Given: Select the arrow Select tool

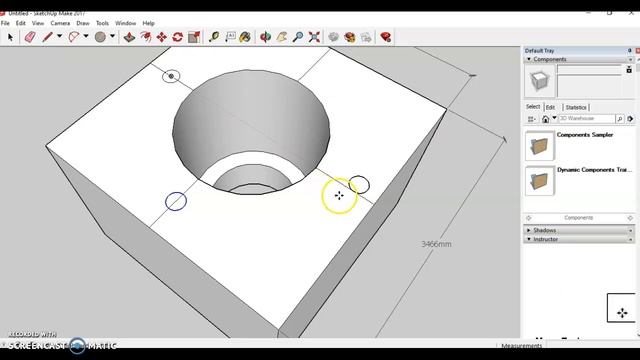Looking at the screenshot, I should click(x=11, y=37).
